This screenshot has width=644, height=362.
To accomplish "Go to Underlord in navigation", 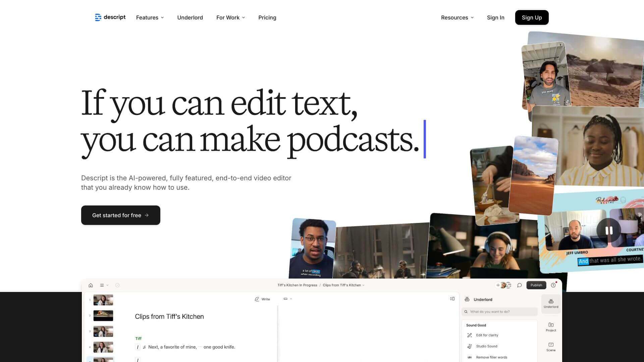I will tap(190, 17).
